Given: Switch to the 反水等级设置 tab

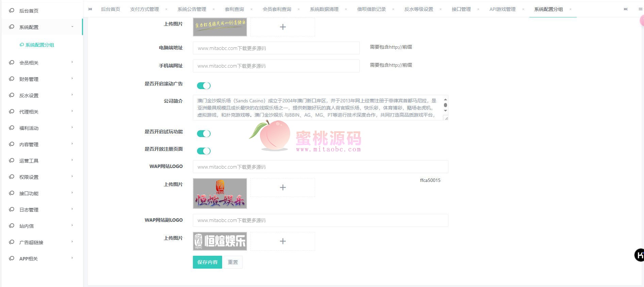Looking at the screenshot, I should 418,9.
